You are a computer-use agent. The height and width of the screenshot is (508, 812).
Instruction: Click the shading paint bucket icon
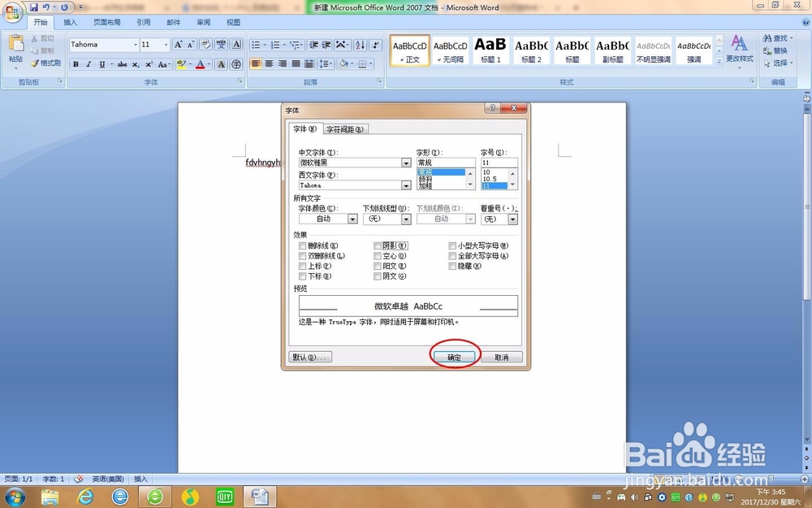[x=343, y=63]
